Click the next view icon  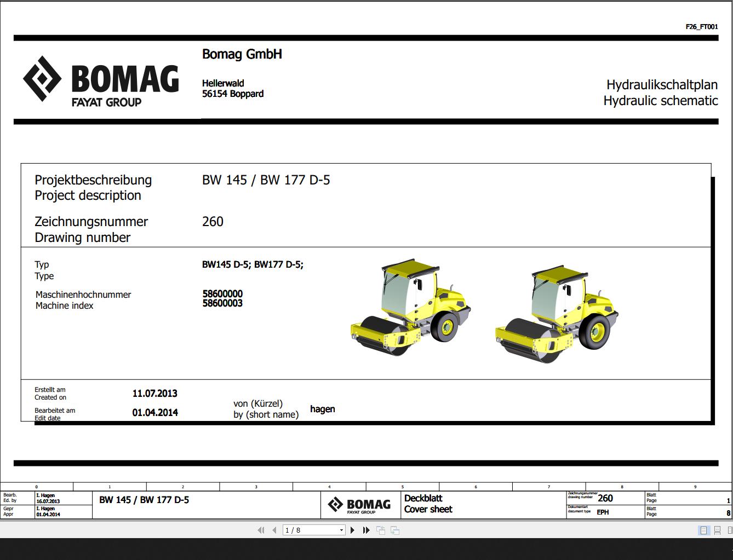[395, 530]
